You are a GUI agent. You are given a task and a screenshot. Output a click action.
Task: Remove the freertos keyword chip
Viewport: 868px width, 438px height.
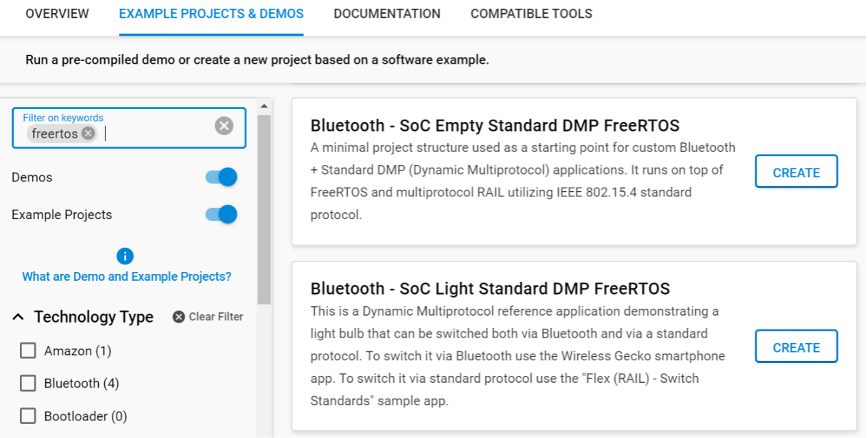(88, 133)
